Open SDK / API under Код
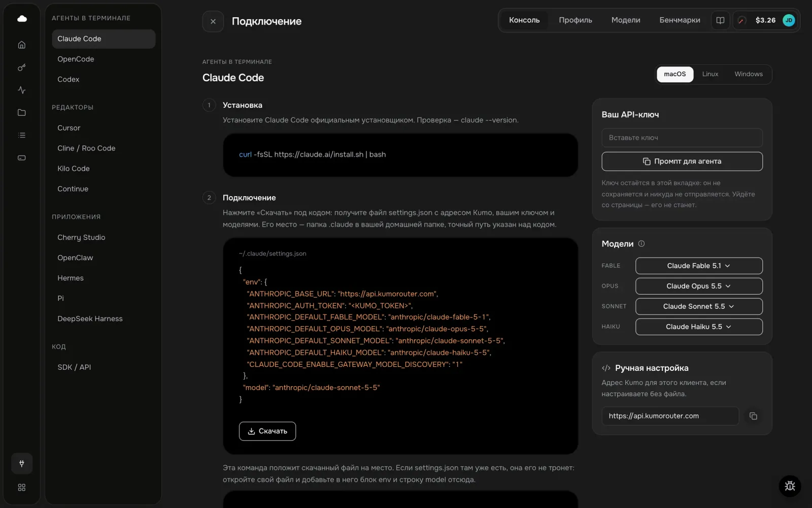The image size is (812, 508). coord(104,367)
